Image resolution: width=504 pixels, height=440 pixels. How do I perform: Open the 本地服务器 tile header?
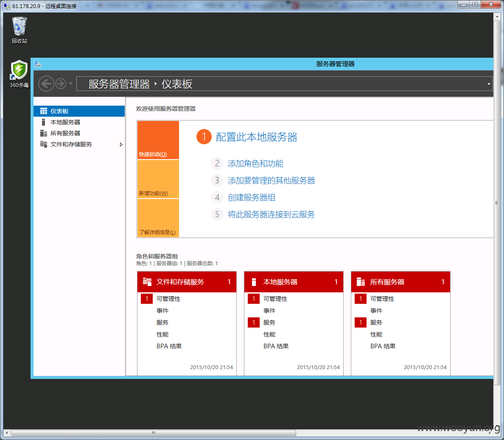[x=294, y=282]
